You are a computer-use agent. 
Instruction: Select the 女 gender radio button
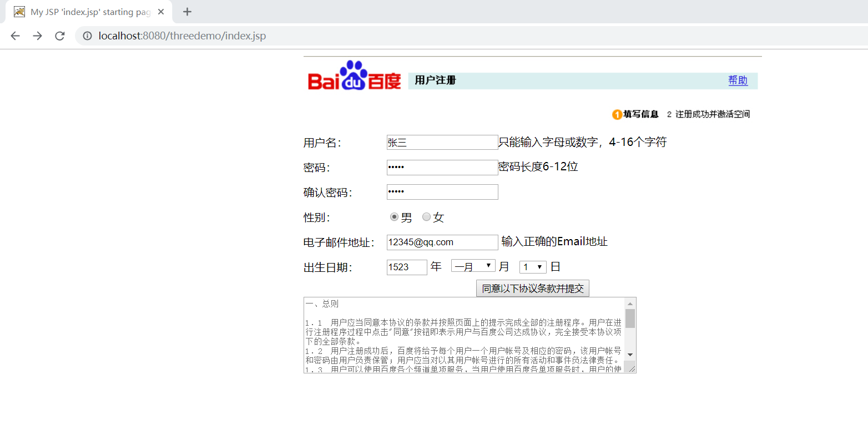[x=426, y=217]
